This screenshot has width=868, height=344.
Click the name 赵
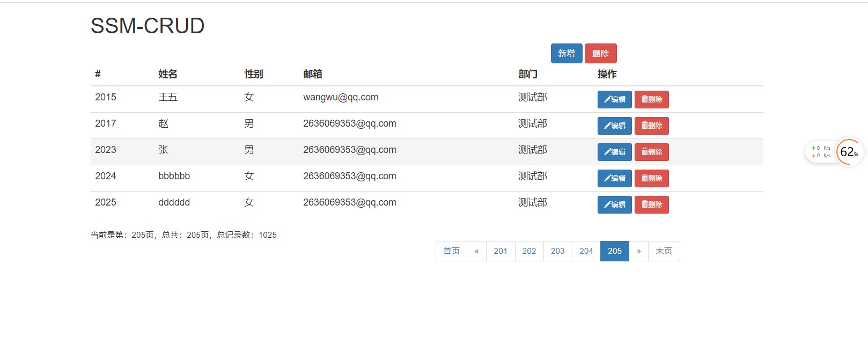point(164,123)
